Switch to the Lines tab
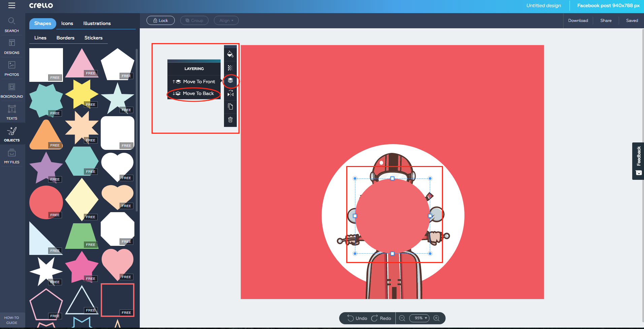The image size is (644, 329). click(x=40, y=38)
